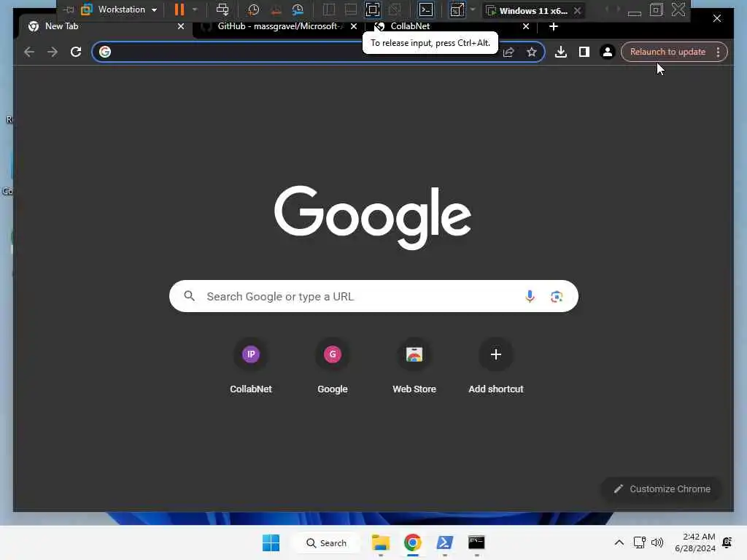Close the New Tab browser tab
This screenshot has height=560, width=747.
pos(181,27)
